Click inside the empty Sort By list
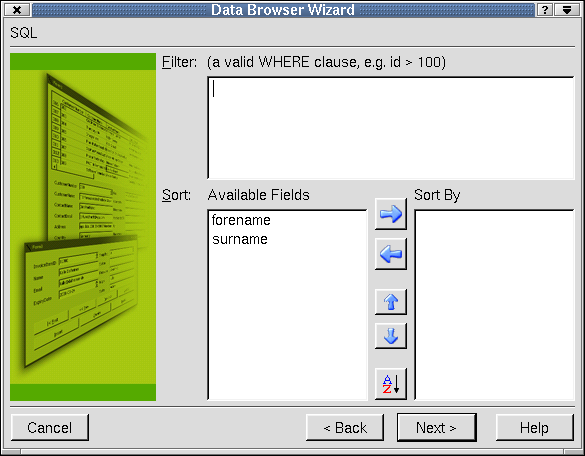 point(494,305)
